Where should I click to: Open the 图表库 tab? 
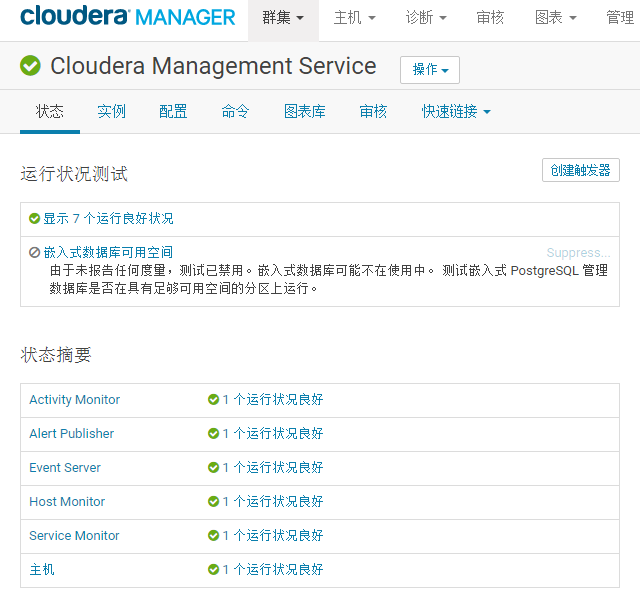point(304,111)
